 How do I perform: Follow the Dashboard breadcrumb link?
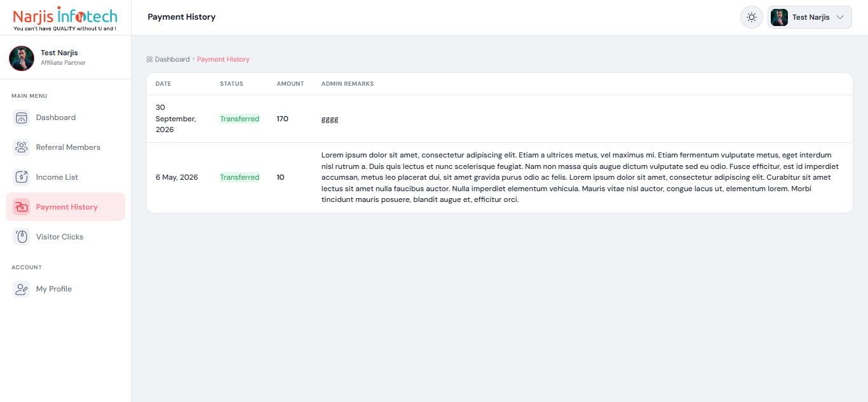pos(172,59)
